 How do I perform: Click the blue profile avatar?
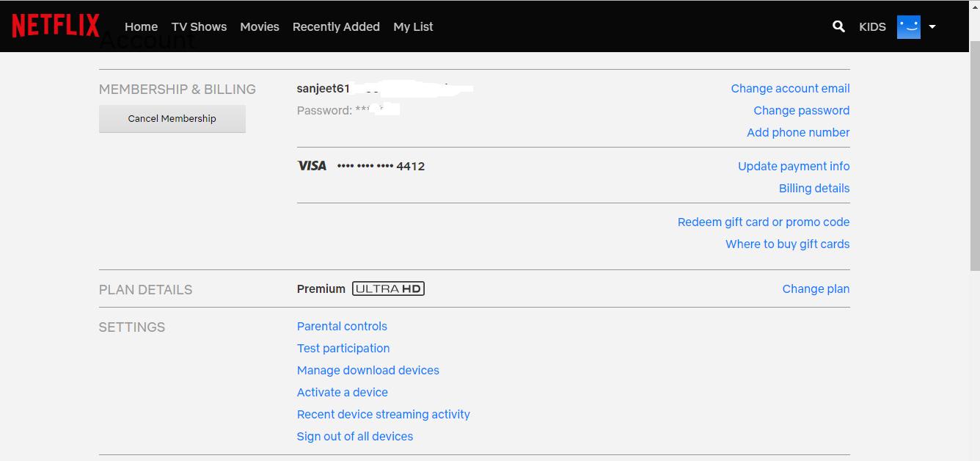pos(908,26)
